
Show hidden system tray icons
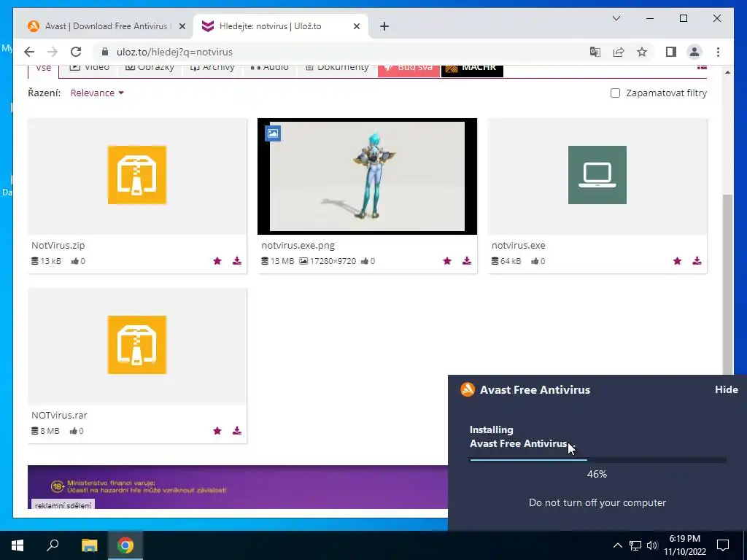tap(617, 545)
